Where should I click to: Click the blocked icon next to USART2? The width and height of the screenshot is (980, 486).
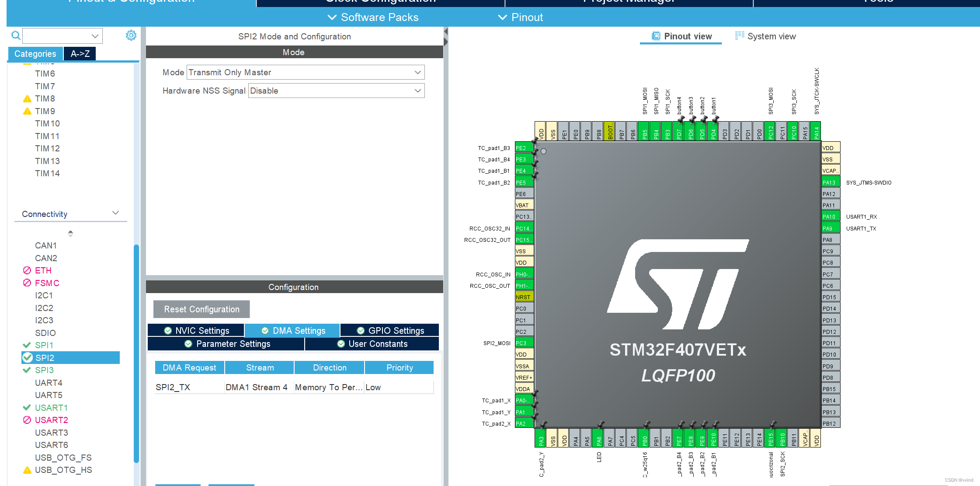pyautogui.click(x=26, y=420)
